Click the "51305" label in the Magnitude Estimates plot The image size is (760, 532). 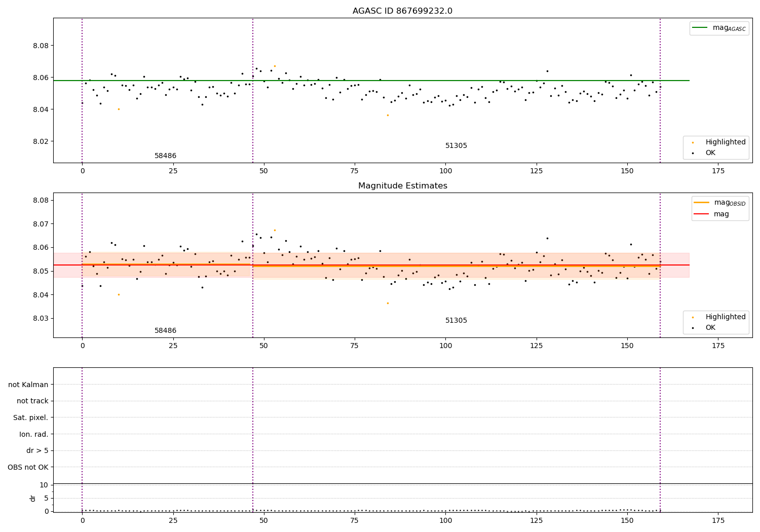(x=456, y=321)
